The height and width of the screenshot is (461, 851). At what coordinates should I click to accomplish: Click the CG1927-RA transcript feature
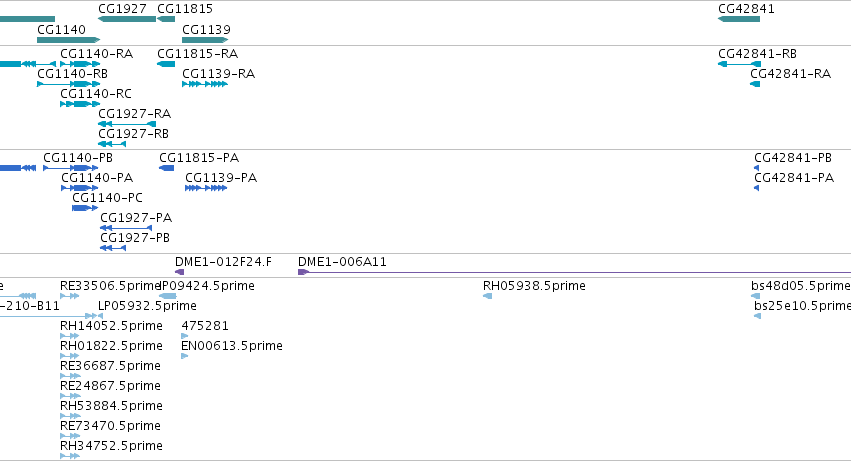tap(127, 124)
